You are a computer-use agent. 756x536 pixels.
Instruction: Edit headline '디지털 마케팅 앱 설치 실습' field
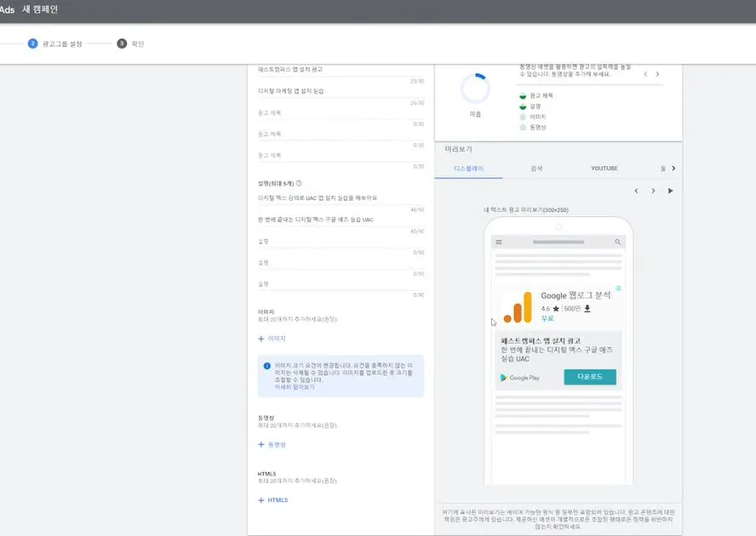[x=341, y=91]
